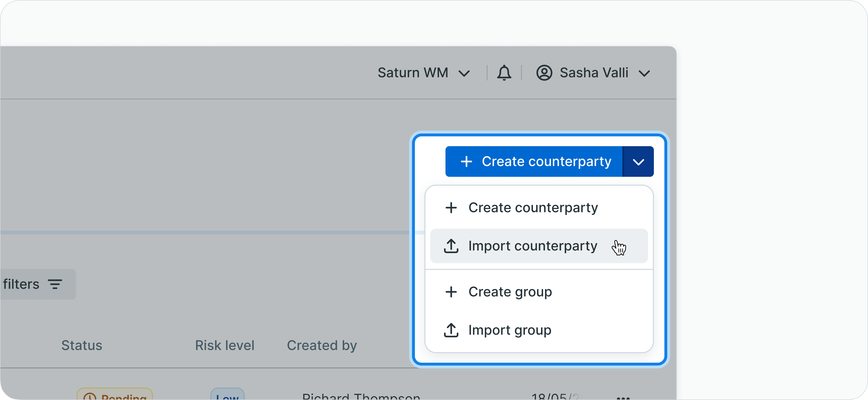Choose Create group menu item
868x400 pixels.
pos(510,292)
